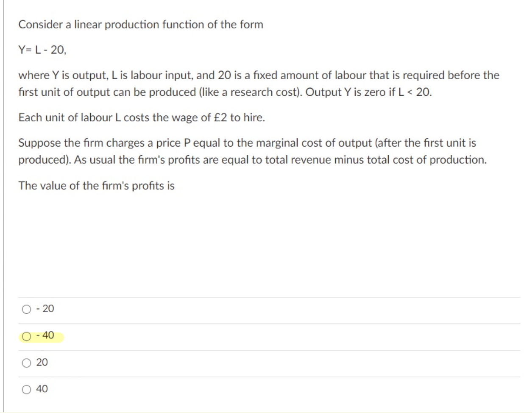Viewport: 532px width, 413px height.
Task: Select the radio button for - 20
Action: click(26, 310)
